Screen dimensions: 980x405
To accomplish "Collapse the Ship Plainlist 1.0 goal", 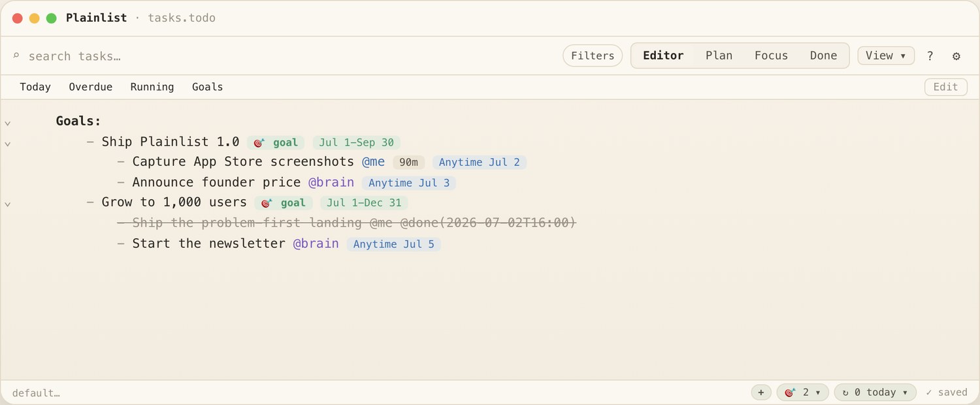I will pos(8,144).
